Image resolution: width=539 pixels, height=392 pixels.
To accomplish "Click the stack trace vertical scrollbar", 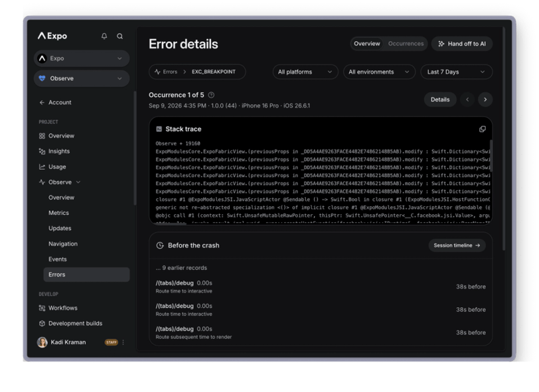I will tap(491, 156).
